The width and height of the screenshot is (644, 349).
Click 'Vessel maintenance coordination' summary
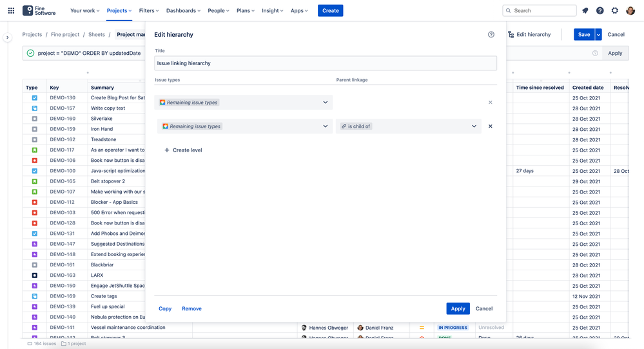coord(128,328)
